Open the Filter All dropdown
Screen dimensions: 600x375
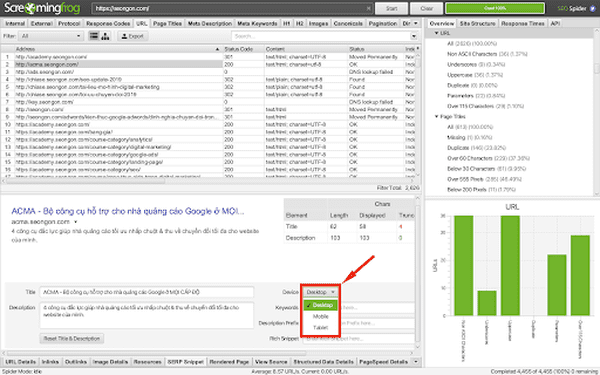[x=51, y=36]
